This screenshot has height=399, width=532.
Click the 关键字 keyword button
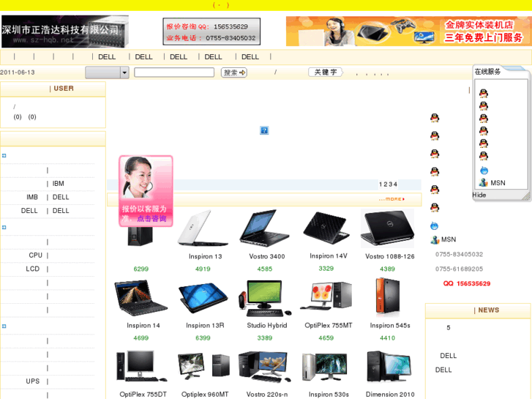point(326,72)
